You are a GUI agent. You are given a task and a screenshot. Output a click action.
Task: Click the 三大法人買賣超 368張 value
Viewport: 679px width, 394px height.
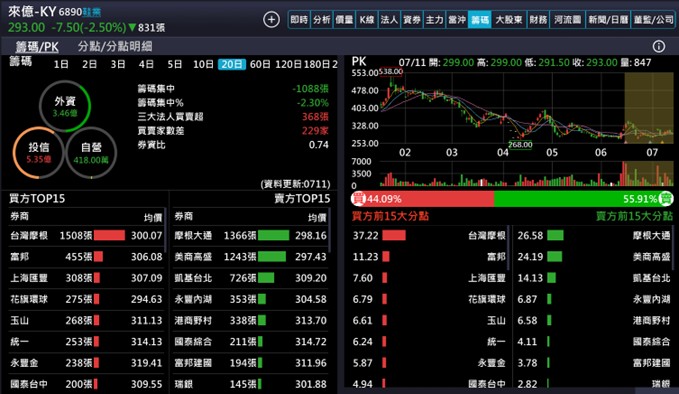pos(315,116)
